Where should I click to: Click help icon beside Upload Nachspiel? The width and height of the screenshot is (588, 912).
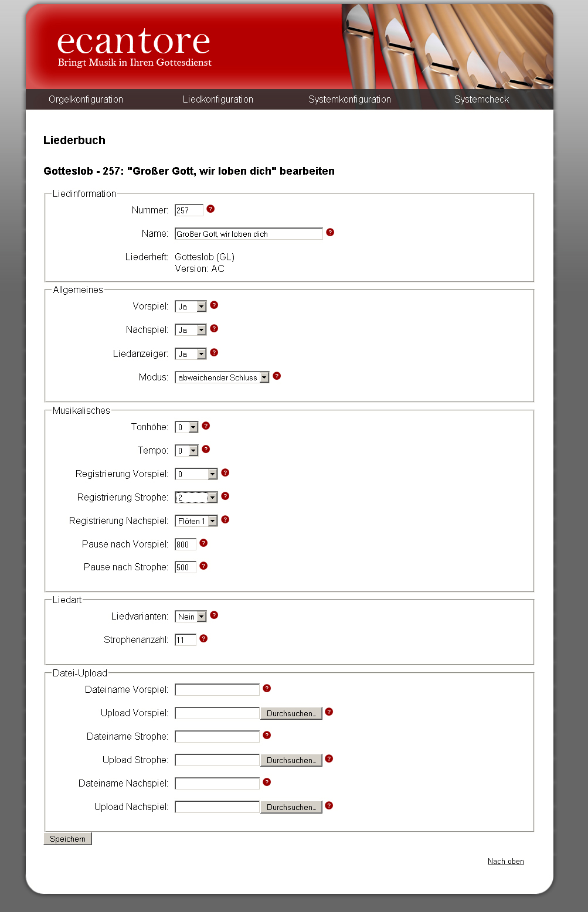(329, 806)
